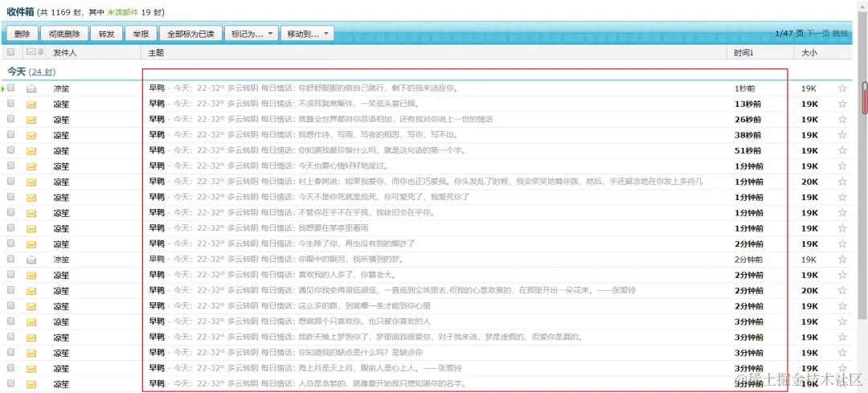Open the email 我想作诗,写雨,写夜的相思
The image size is (868, 393).
click(x=303, y=134)
